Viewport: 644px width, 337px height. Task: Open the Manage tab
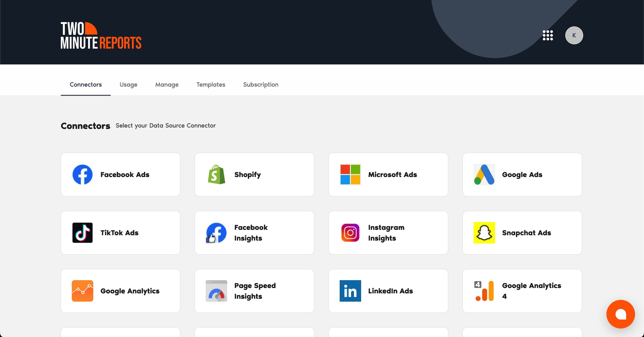(167, 85)
